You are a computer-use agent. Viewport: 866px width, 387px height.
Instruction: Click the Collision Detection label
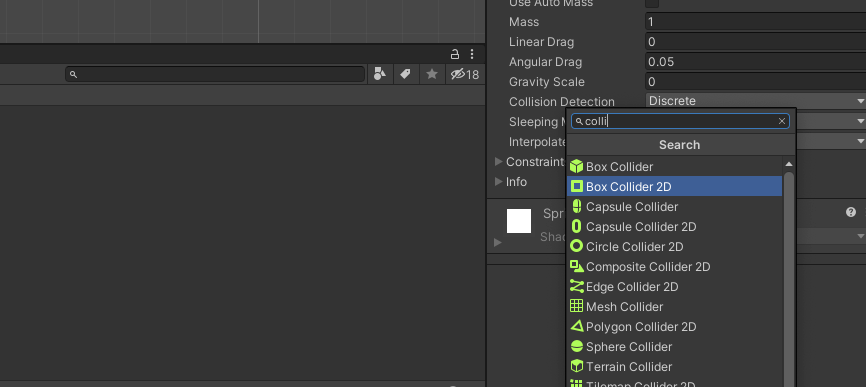[562, 102]
